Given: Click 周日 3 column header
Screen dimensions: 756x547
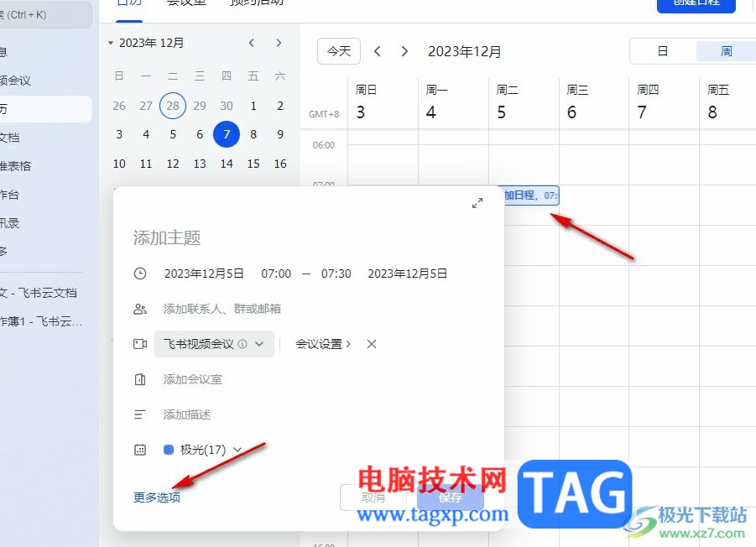Looking at the screenshot, I should (383, 102).
